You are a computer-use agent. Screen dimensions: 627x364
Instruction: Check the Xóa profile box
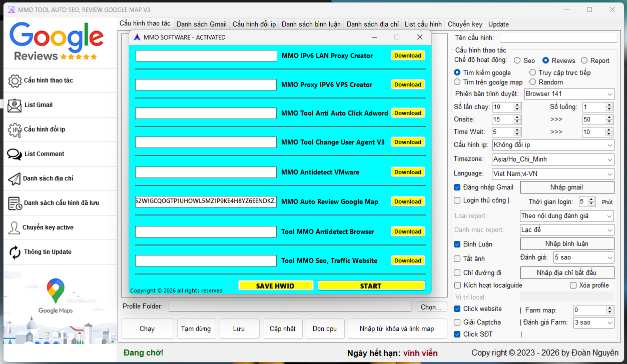click(573, 285)
